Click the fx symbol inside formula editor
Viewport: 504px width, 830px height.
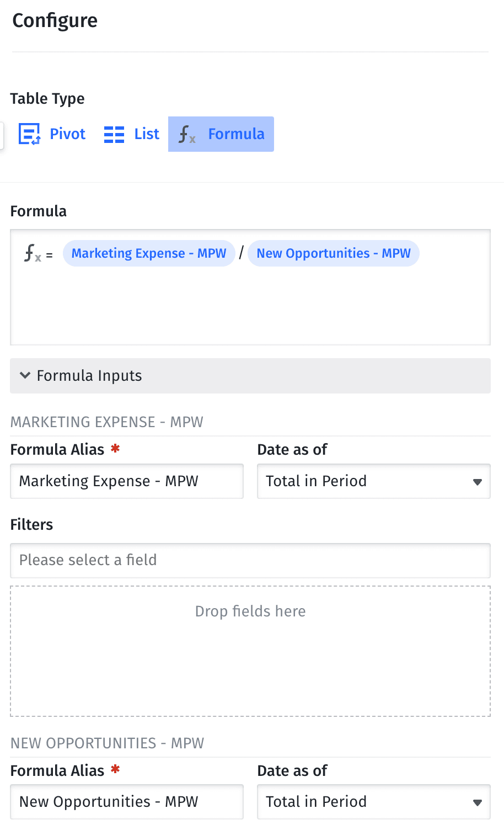tap(33, 254)
